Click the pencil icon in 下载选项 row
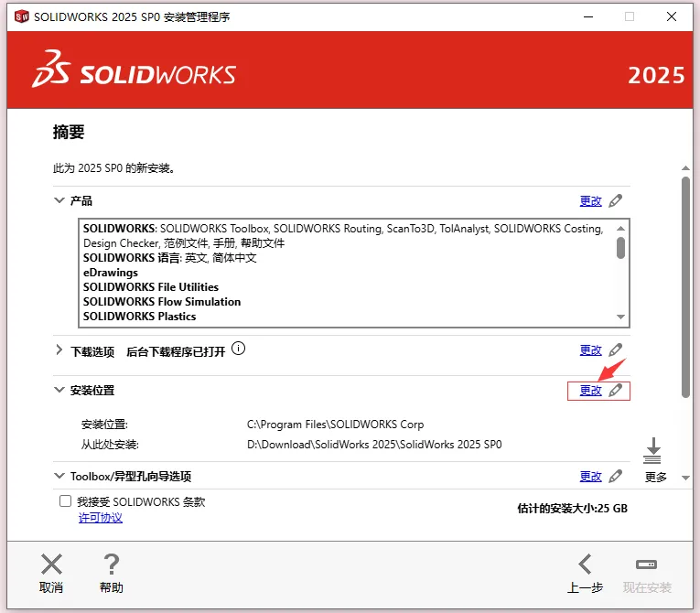700x613 pixels. pyautogui.click(x=616, y=350)
